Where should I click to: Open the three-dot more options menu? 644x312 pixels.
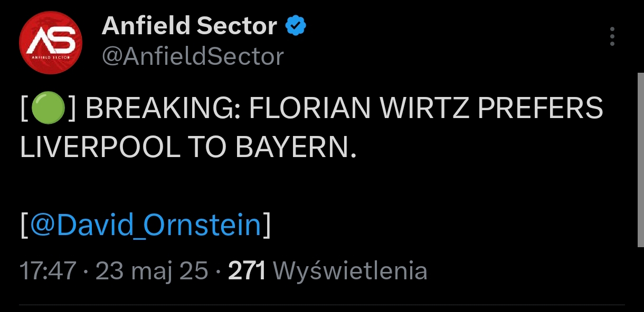click(612, 36)
